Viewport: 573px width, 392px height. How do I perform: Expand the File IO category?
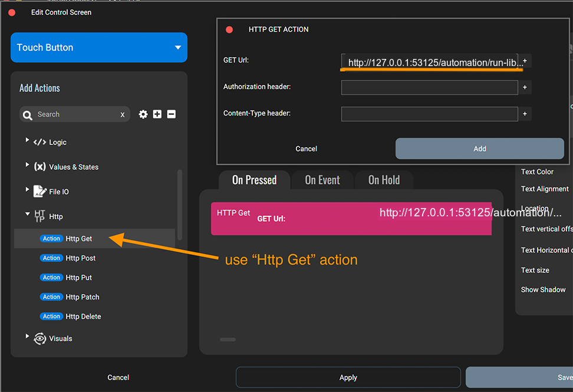pos(27,189)
